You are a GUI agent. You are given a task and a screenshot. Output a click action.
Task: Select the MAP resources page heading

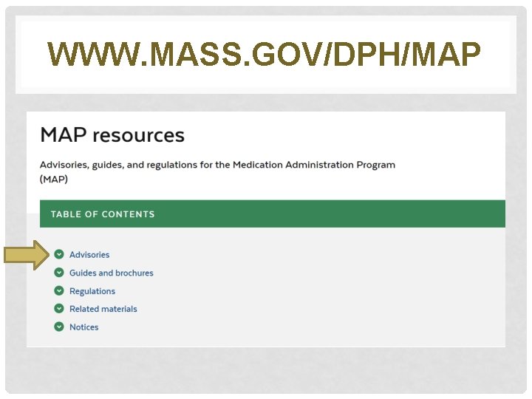tap(112, 134)
